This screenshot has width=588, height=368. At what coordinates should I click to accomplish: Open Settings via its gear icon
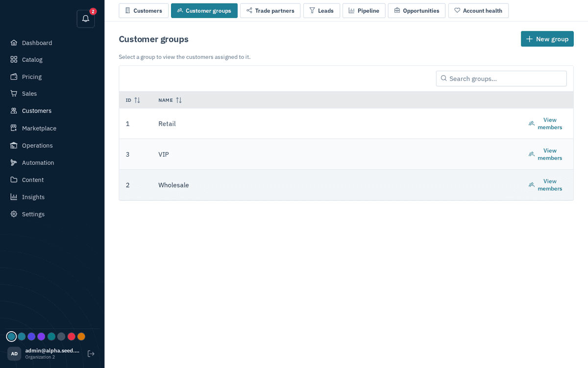coord(14,214)
